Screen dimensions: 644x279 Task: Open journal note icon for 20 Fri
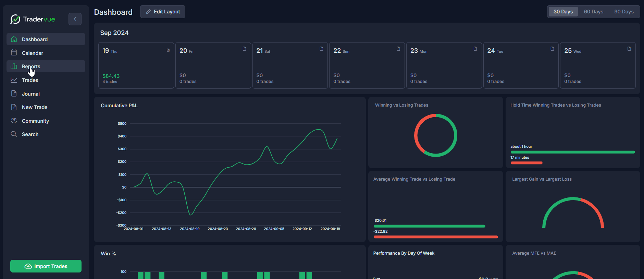[x=244, y=49]
